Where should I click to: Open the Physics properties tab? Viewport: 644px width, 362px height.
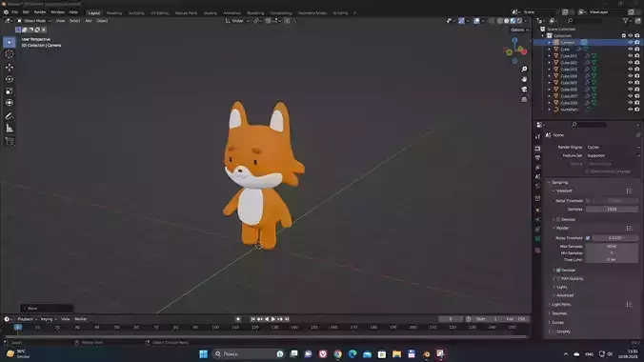click(537, 219)
